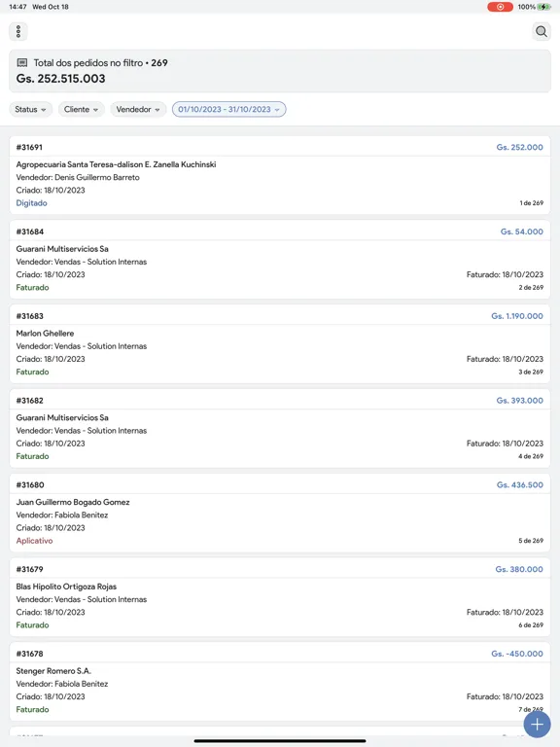This screenshot has height=747, width=560.
Task: Open order #31678 Stenger Romero S.A.
Action: click(280, 681)
